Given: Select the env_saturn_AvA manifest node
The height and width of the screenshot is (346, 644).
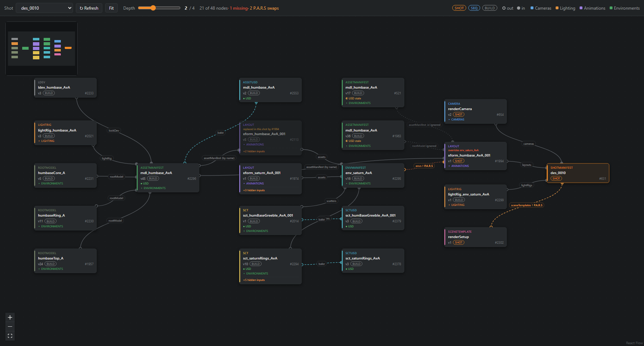Looking at the screenshot, I should coord(373,176).
